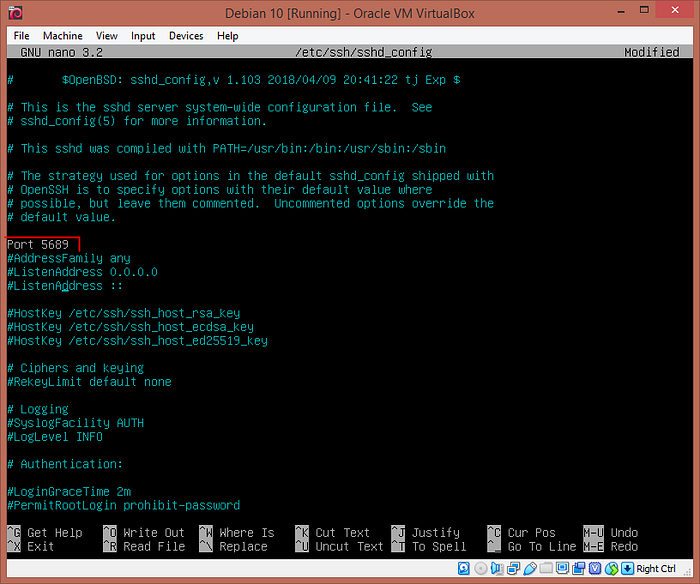
Task: Open the Help menu
Action: (228, 36)
